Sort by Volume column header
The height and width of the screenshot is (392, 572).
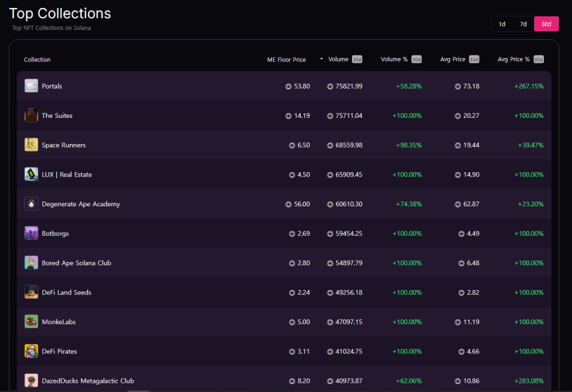click(338, 59)
